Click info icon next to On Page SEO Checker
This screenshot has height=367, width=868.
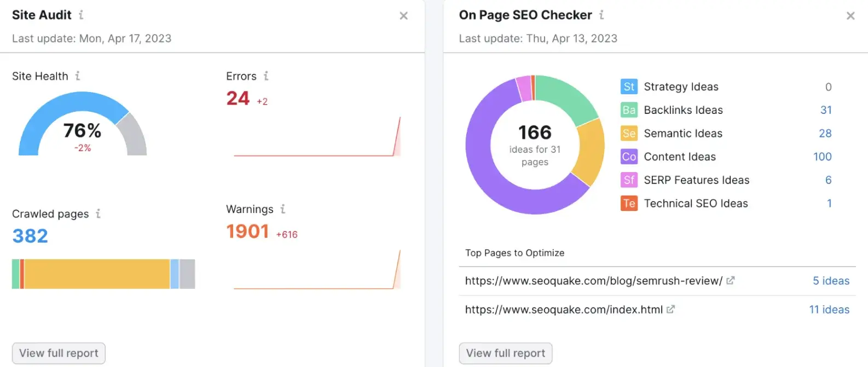tap(601, 15)
